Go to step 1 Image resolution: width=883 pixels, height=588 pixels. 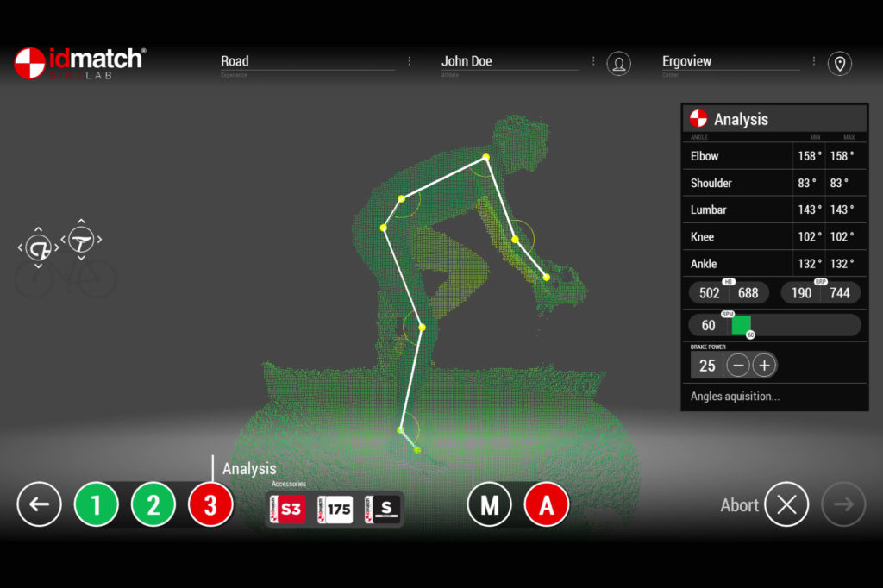click(97, 504)
